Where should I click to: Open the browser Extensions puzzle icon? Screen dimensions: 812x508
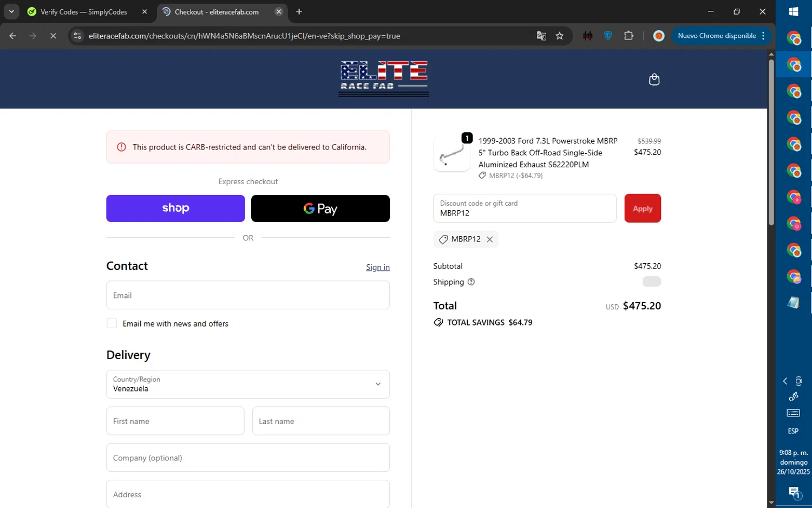628,36
